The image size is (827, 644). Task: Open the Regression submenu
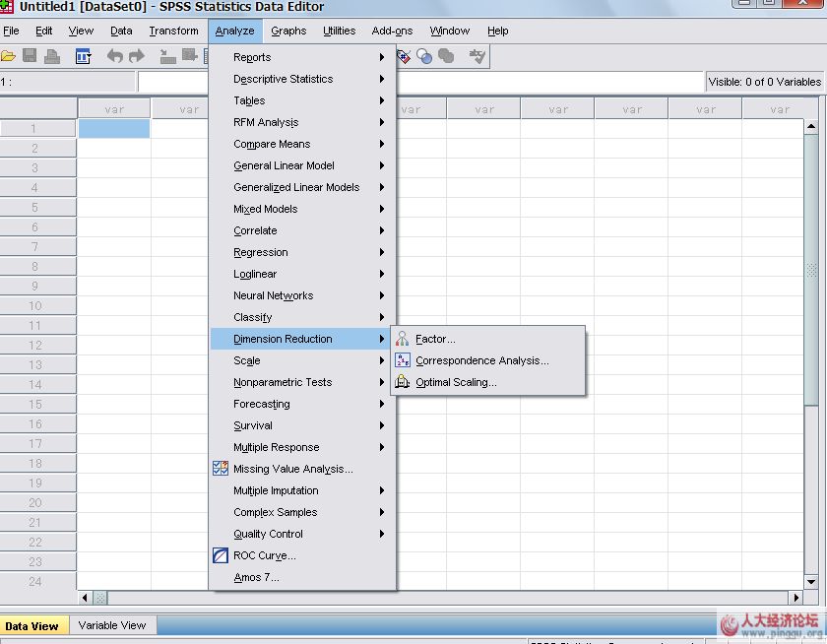[303, 251]
